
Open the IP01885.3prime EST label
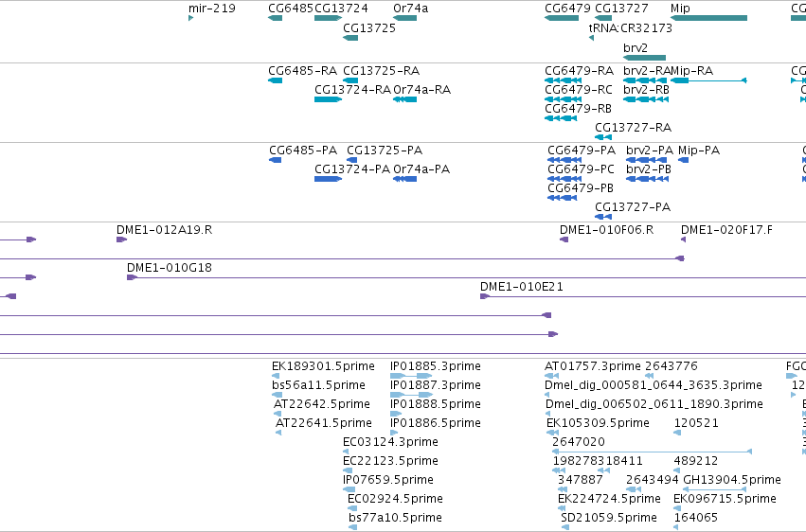[436, 366]
